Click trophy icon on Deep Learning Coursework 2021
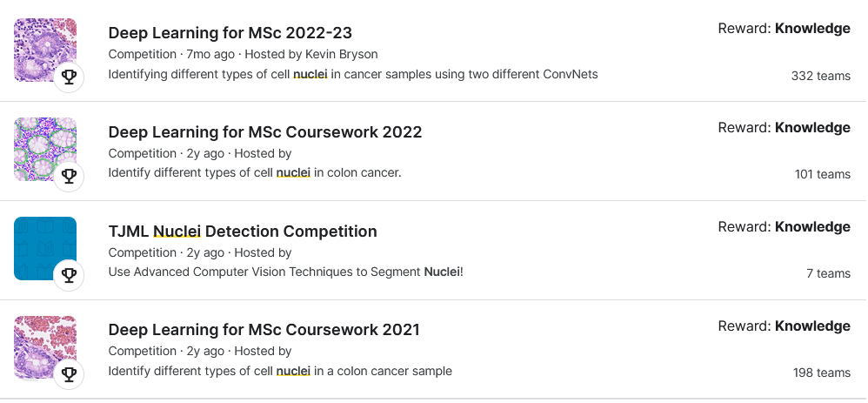This screenshot has height=403, width=868. [69, 375]
